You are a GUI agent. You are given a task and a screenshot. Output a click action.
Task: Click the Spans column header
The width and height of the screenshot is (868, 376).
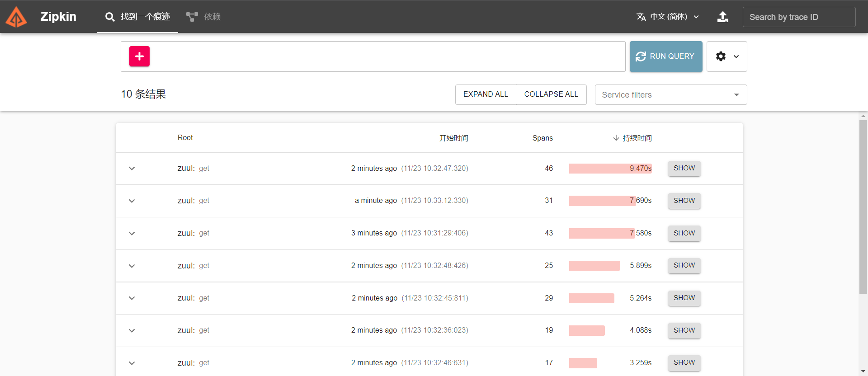pyautogui.click(x=542, y=138)
